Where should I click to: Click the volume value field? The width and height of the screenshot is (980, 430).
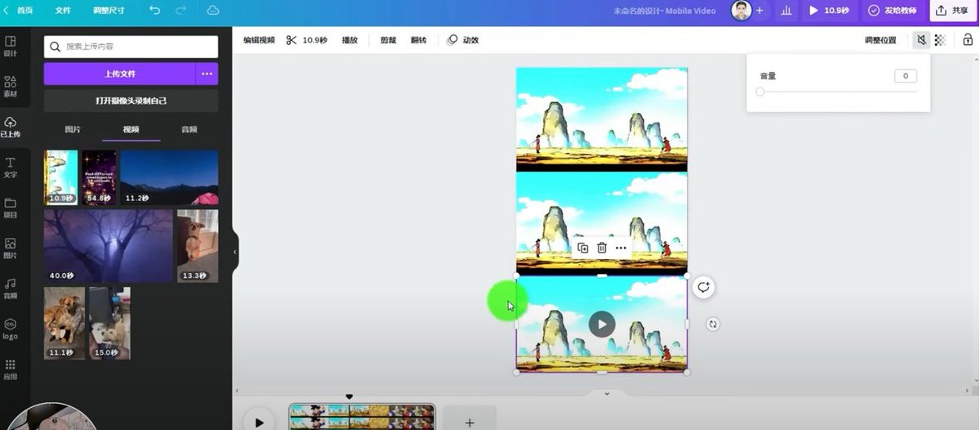(x=906, y=76)
